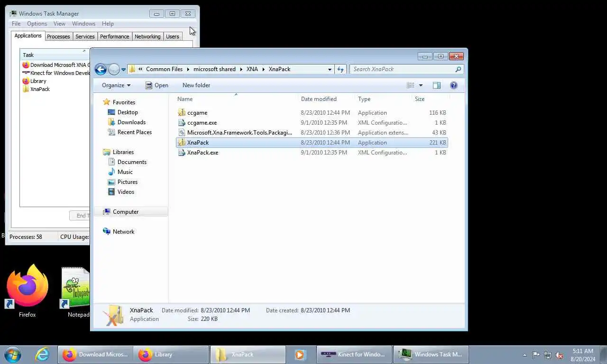Switch to the Networking tab
607x364 pixels.
[x=147, y=36]
